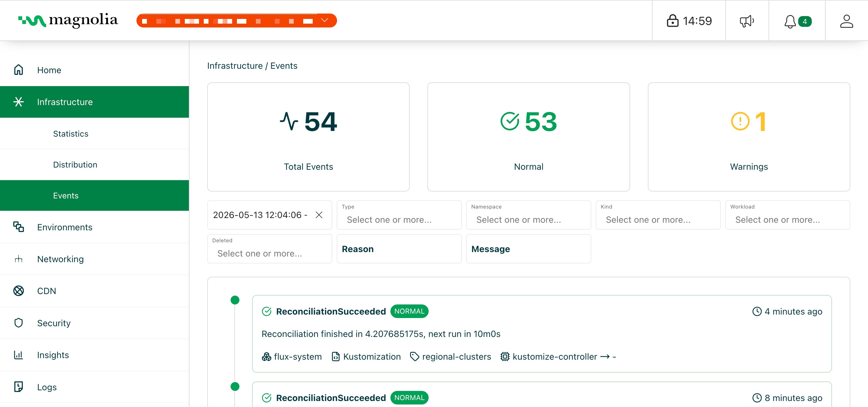Click the flux-system namespace icon

tap(267, 357)
